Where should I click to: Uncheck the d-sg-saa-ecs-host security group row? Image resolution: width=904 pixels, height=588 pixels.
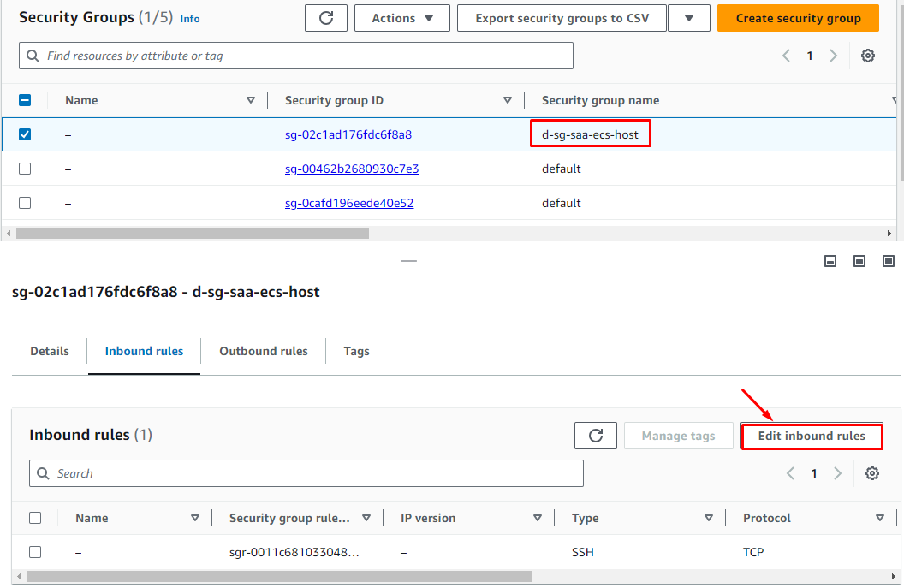click(x=25, y=134)
